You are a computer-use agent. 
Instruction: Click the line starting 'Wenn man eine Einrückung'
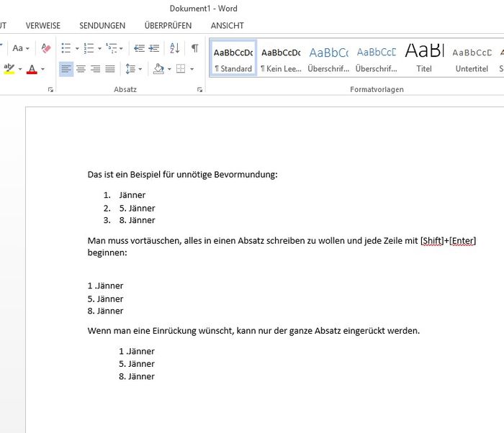[x=253, y=331]
